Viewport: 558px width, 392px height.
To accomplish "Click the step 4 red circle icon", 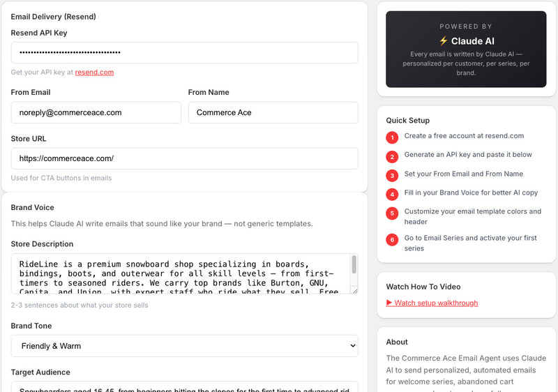I will [392, 194].
